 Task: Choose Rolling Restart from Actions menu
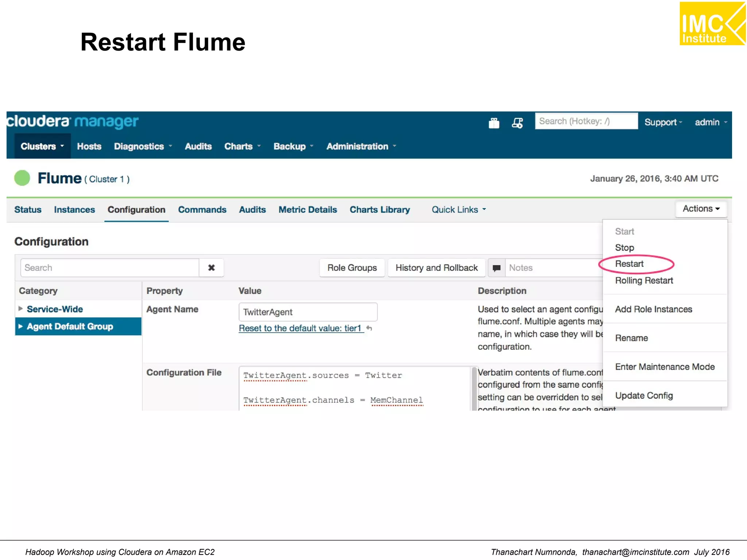644,280
